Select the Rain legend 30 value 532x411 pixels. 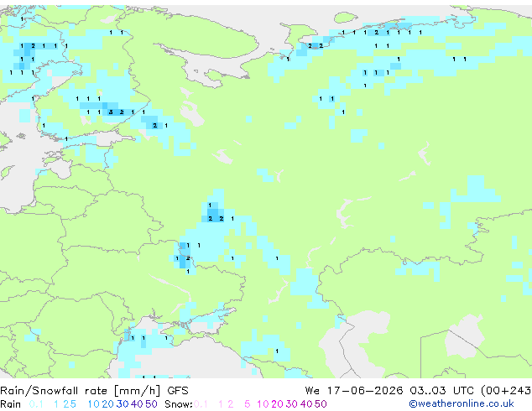123,404
